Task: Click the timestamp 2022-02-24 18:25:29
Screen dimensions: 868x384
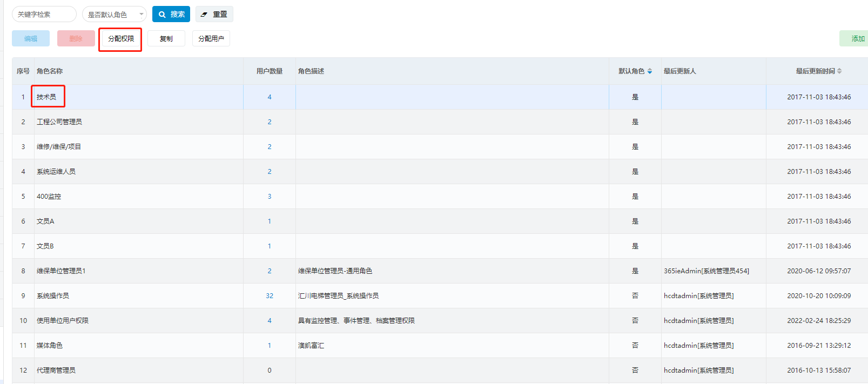Action: pyautogui.click(x=819, y=321)
